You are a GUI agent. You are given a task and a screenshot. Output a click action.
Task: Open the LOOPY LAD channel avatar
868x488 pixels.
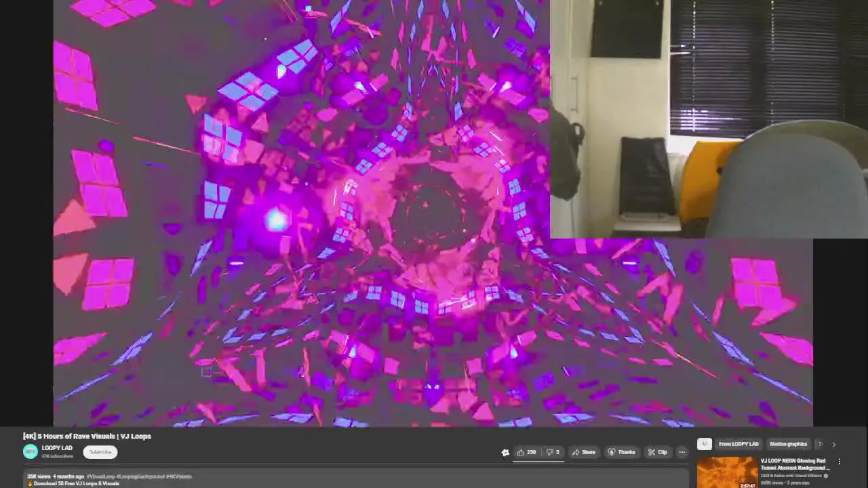pos(31,451)
